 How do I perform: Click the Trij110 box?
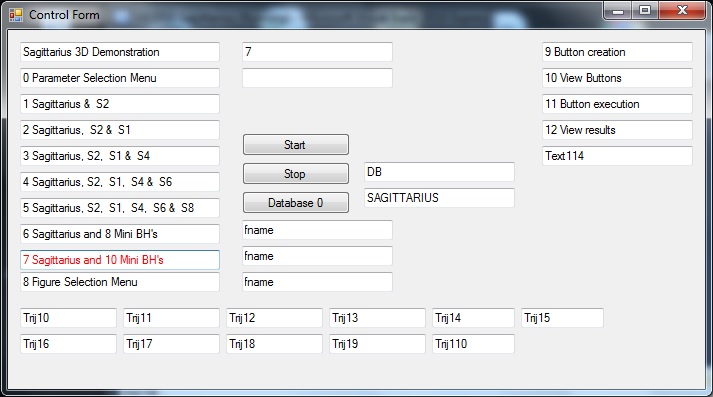click(473, 344)
